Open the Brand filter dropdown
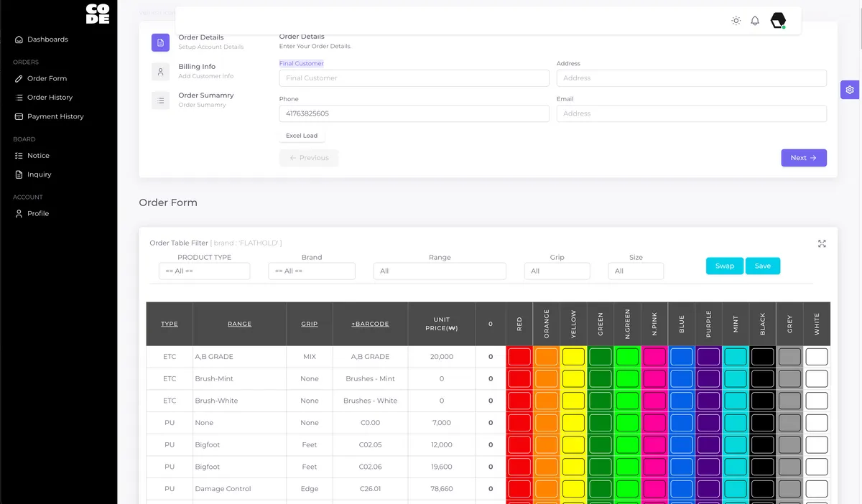862x504 pixels. click(312, 271)
